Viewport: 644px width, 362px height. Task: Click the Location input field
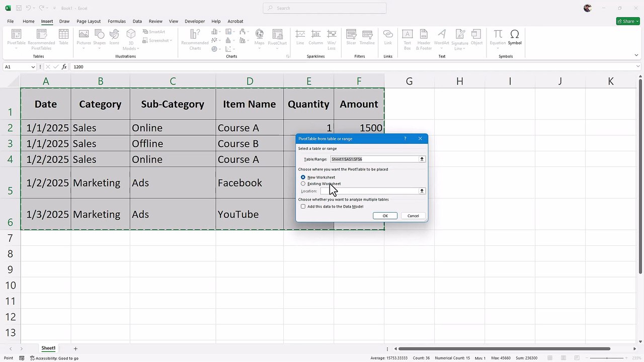click(x=370, y=191)
